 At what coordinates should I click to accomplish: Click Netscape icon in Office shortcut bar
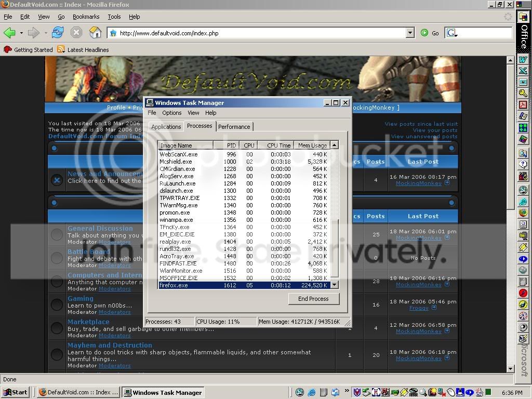click(x=523, y=190)
